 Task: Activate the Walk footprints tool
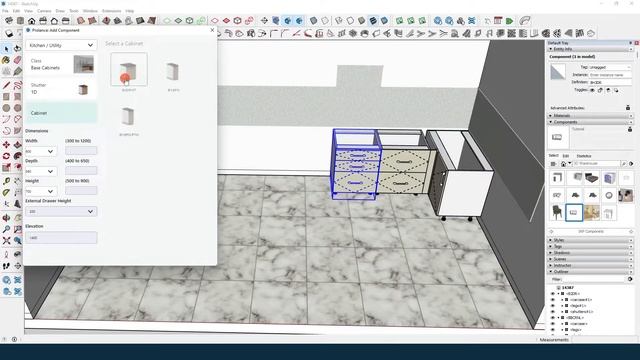coord(6,266)
